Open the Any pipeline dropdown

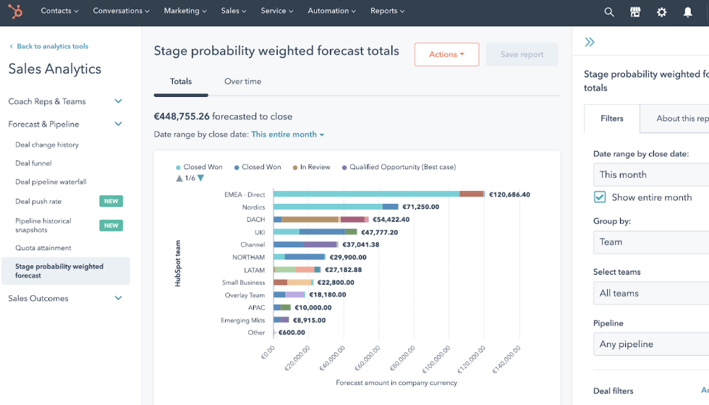pyautogui.click(x=651, y=344)
